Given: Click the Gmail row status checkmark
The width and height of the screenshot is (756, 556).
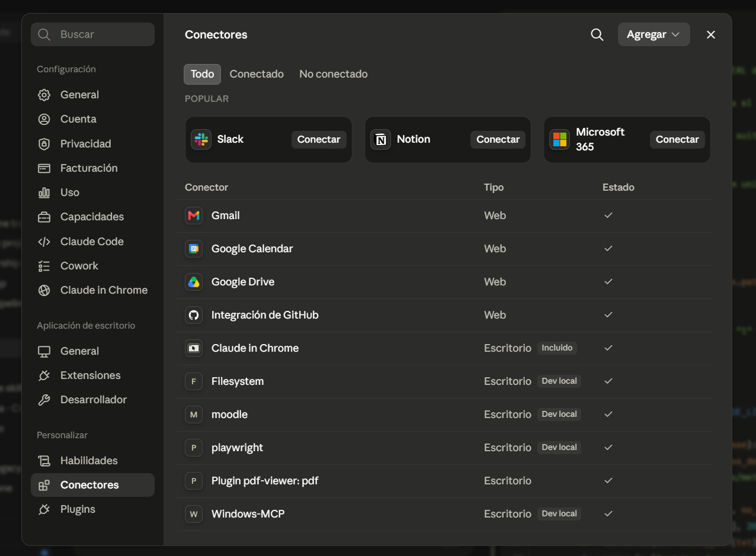Looking at the screenshot, I should (608, 216).
